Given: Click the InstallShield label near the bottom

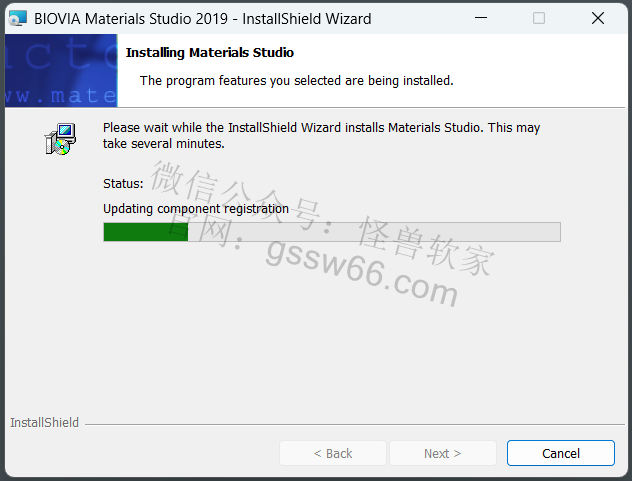Looking at the screenshot, I should pyautogui.click(x=44, y=423).
